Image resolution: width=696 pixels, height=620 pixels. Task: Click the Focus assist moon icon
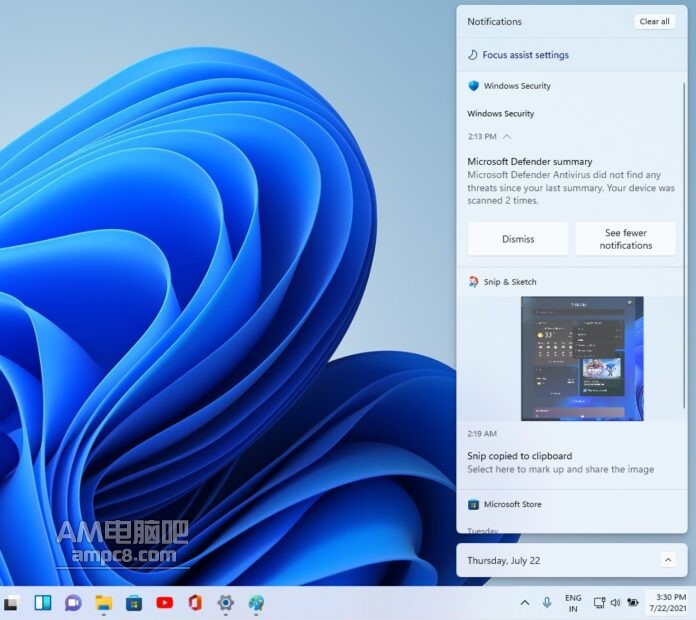473,55
